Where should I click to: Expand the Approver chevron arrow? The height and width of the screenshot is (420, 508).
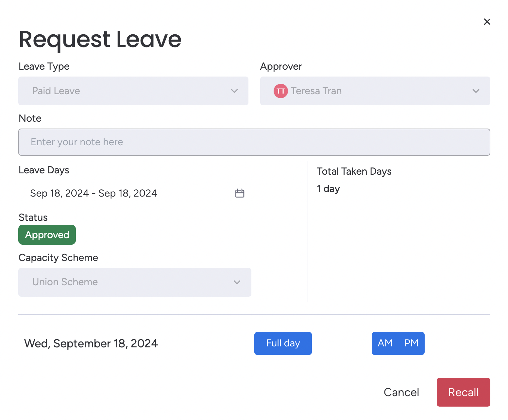476,91
